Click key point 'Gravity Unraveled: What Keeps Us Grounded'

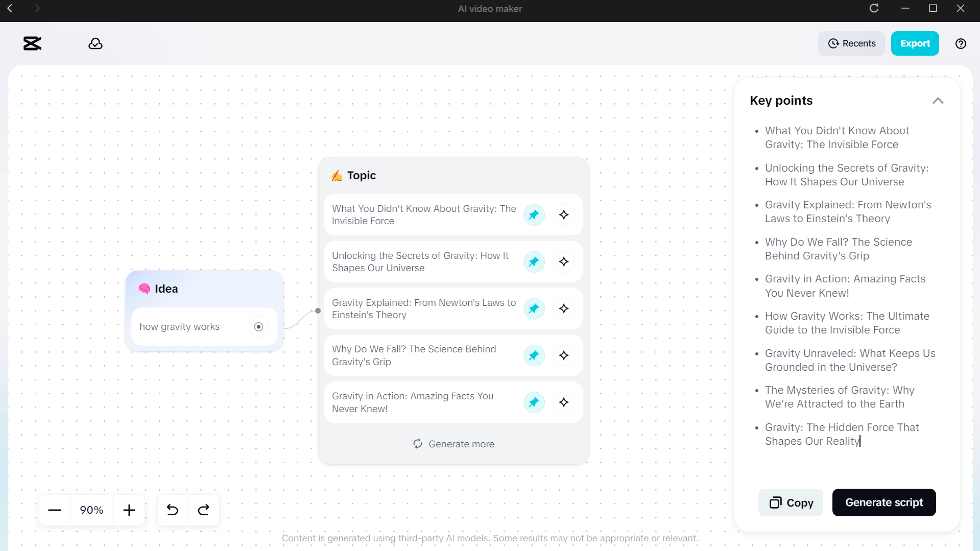click(x=850, y=360)
